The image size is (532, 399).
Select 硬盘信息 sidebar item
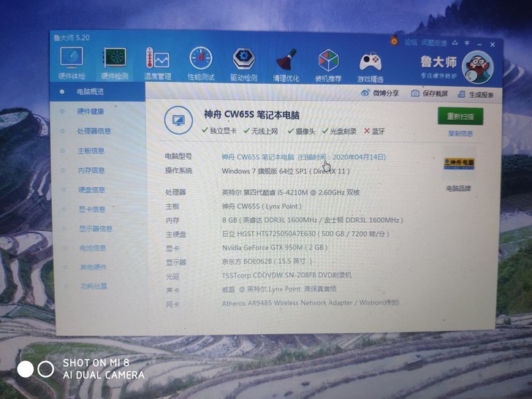[x=91, y=190]
